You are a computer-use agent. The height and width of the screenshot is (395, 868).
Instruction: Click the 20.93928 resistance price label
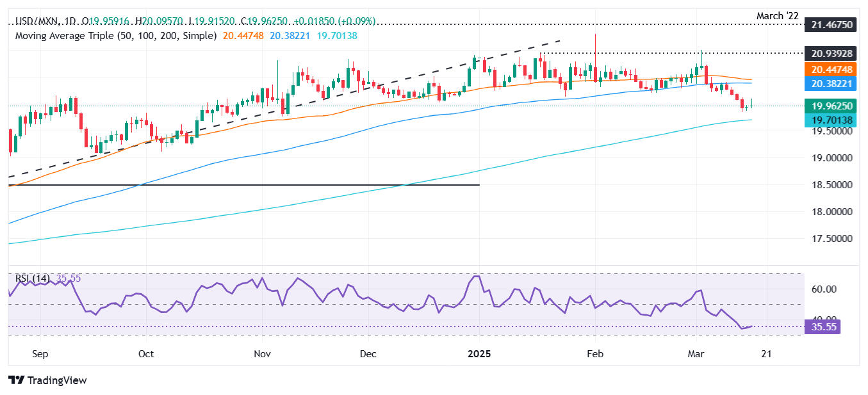(x=829, y=53)
